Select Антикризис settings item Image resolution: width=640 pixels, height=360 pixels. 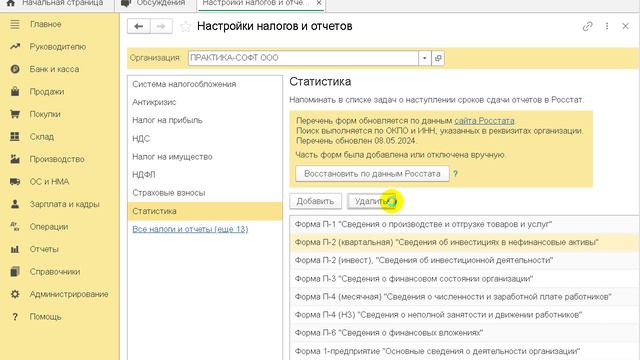pyautogui.click(x=205, y=102)
